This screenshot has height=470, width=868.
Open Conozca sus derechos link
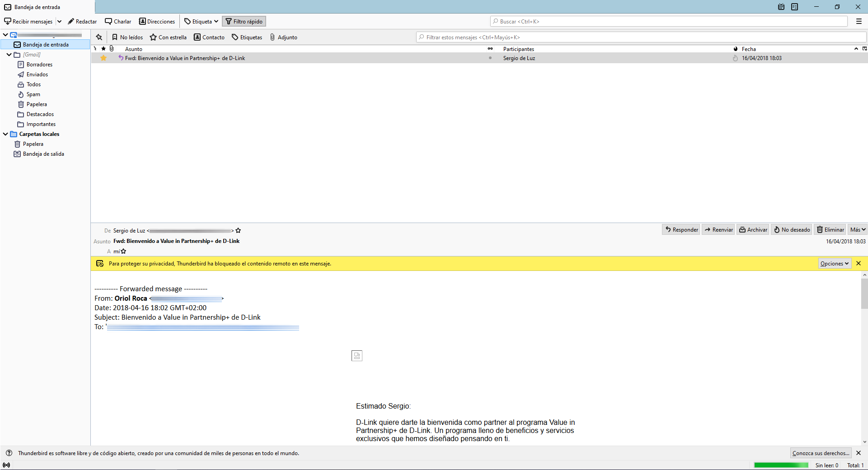coord(821,453)
